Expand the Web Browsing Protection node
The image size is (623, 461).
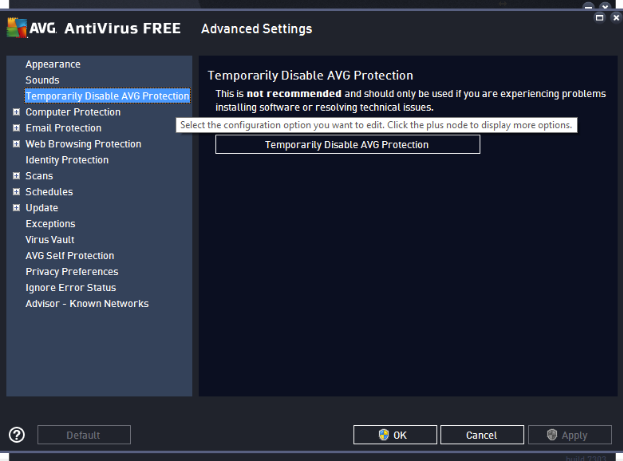(16, 144)
